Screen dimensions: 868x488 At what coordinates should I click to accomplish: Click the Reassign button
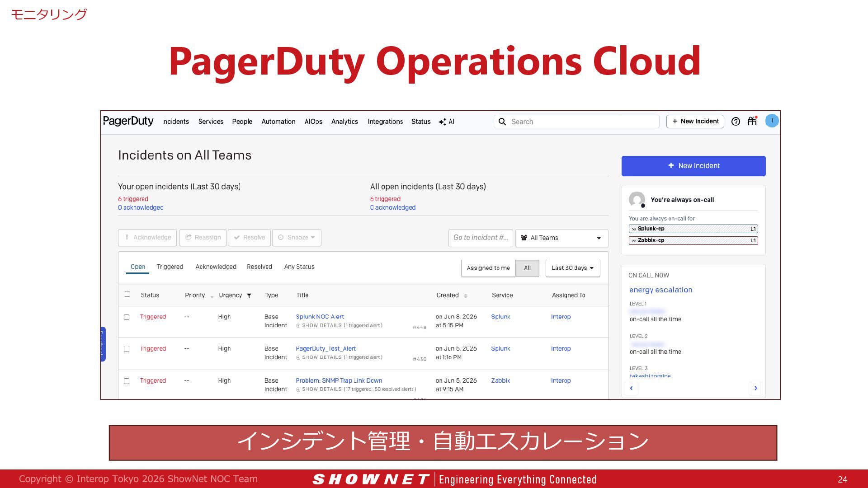click(x=203, y=238)
